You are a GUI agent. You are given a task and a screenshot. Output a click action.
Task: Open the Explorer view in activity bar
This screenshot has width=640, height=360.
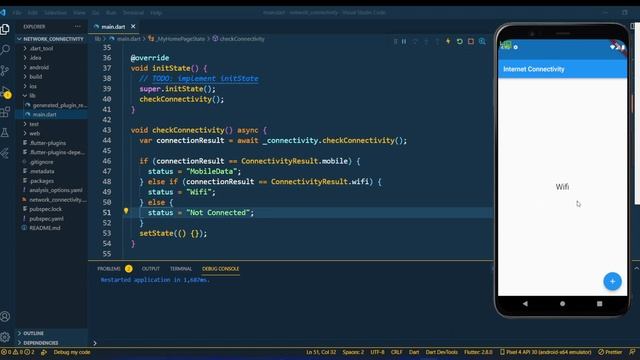[5, 29]
